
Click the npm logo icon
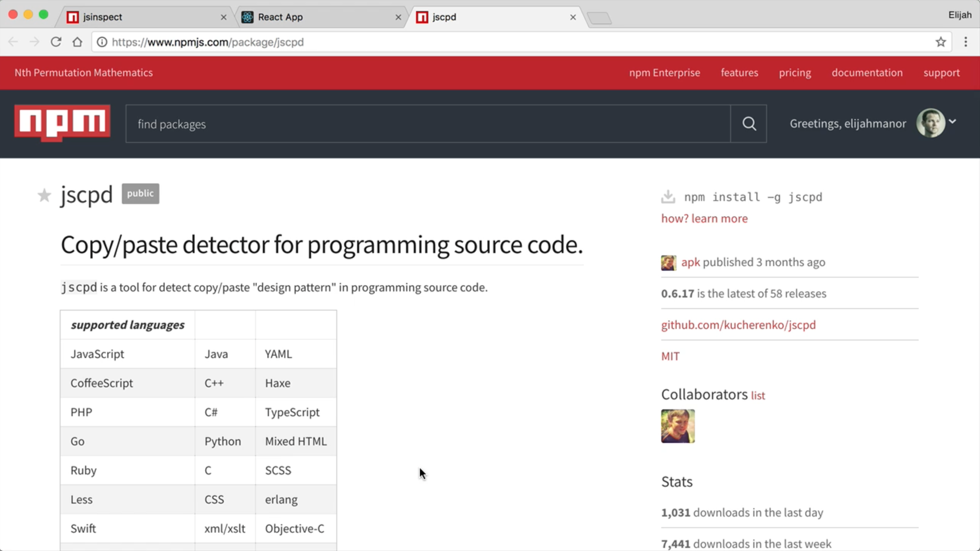[x=61, y=123]
